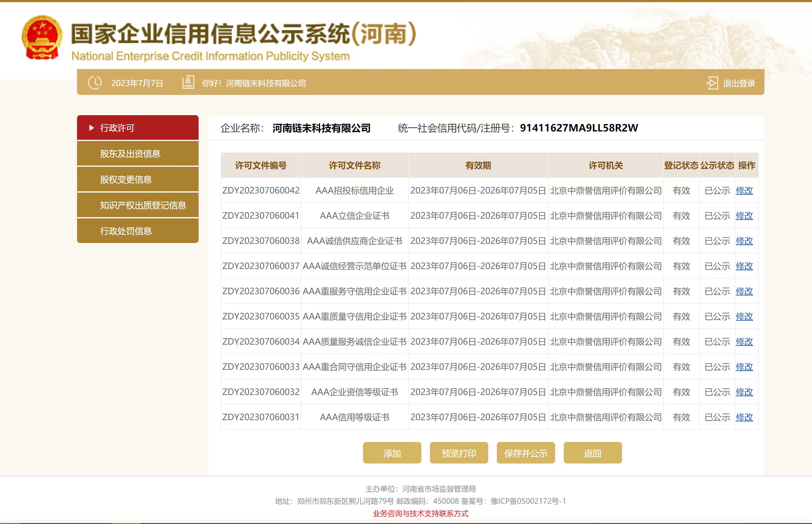
Task: Select cell AAA重服务守信用企业证书
Action: pos(354,291)
